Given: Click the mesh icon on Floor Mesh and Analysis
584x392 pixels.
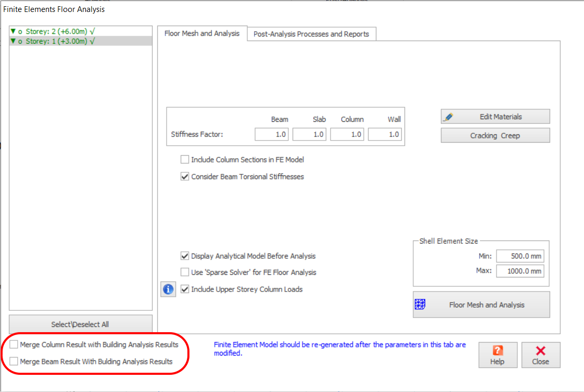Looking at the screenshot, I should (x=420, y=305).
